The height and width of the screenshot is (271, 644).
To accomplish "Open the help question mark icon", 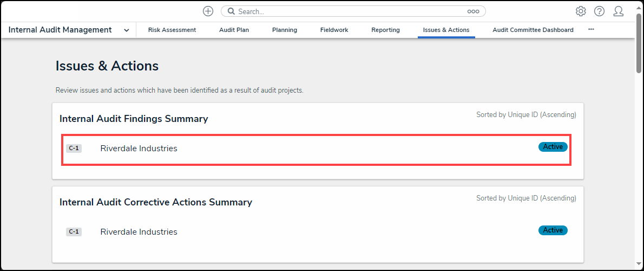I will pos(599,11).
